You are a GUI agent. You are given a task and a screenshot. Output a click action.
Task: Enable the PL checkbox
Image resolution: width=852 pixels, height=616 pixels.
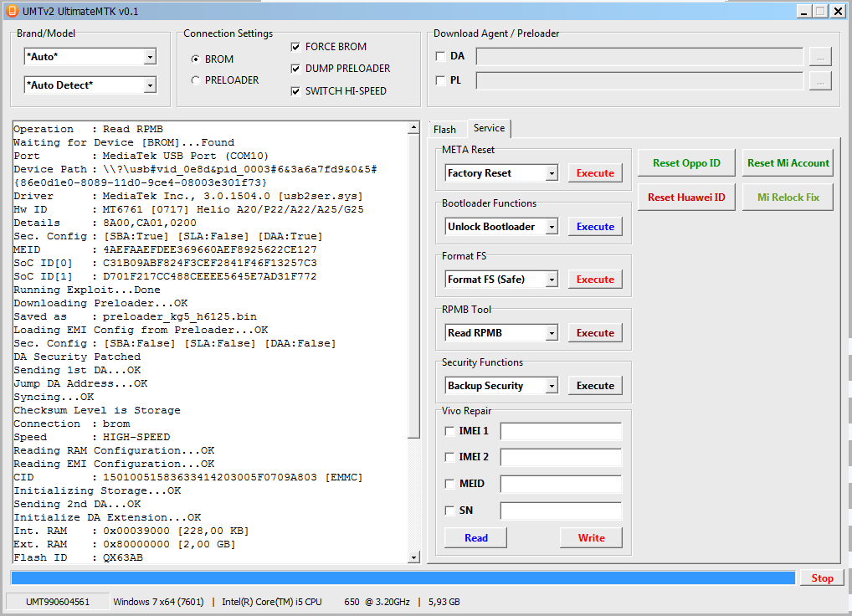coord(441,80)
